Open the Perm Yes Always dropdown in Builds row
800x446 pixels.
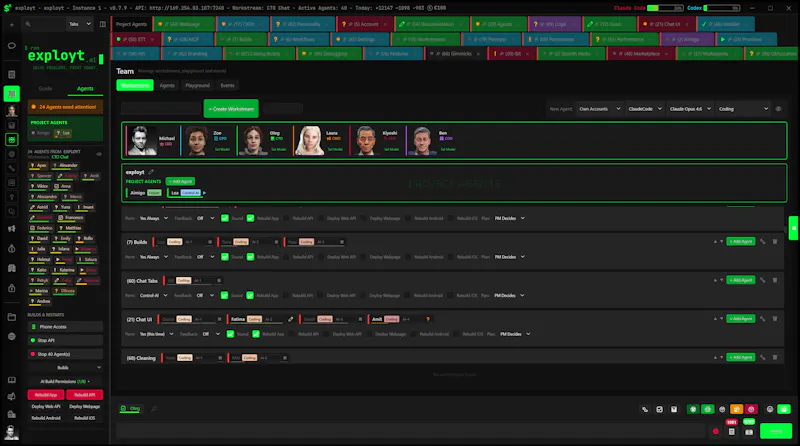(x=153, y=257)
